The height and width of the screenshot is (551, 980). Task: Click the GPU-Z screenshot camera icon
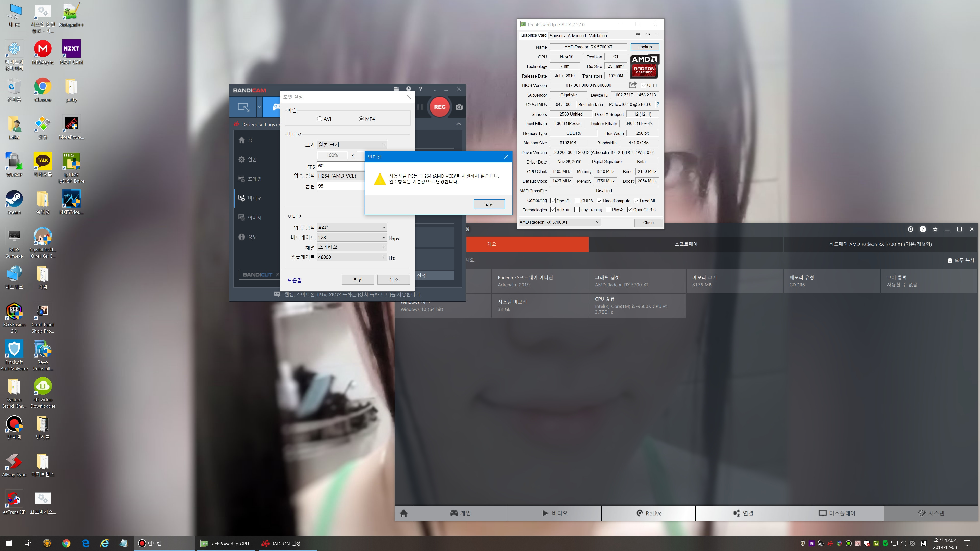638,35
